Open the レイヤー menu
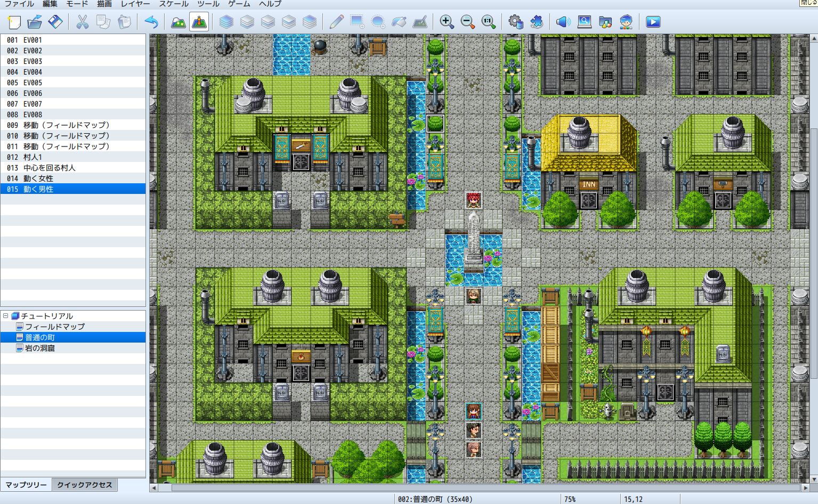 135,4
